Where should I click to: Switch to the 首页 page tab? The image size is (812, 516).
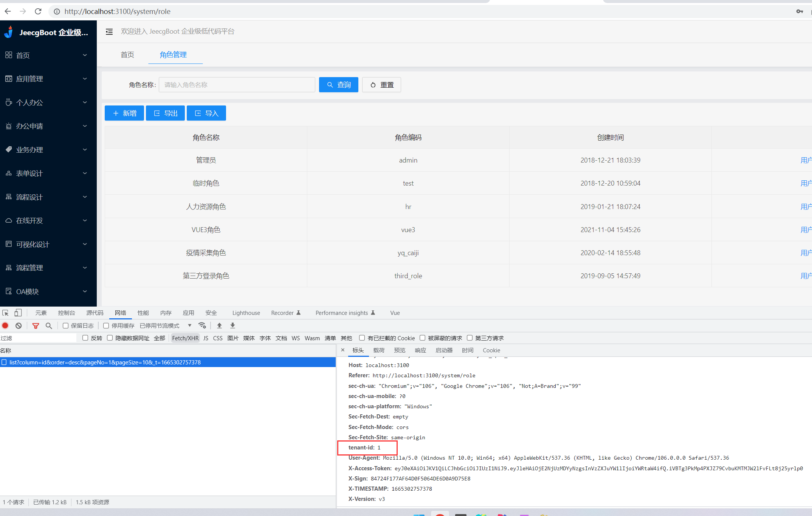point(127,55)
